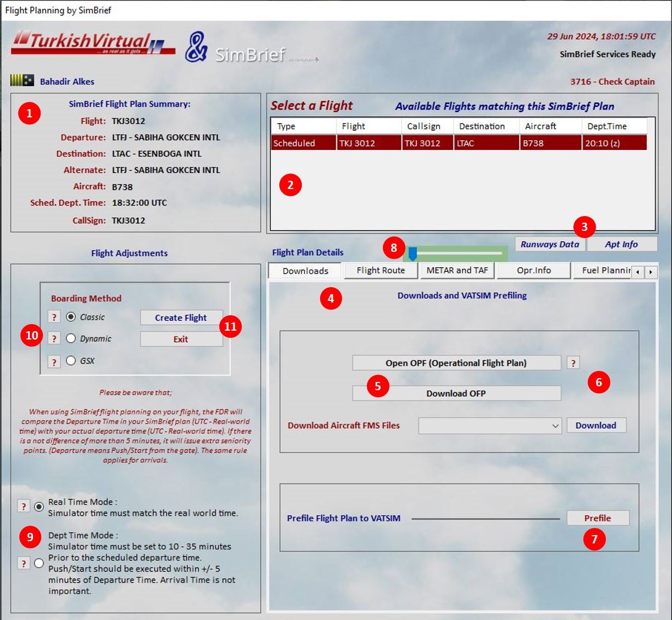This screenshot has height=620, width=672.
Task: Click the pilot name Bahadir Alkes
Action: (x=67, y=82)
